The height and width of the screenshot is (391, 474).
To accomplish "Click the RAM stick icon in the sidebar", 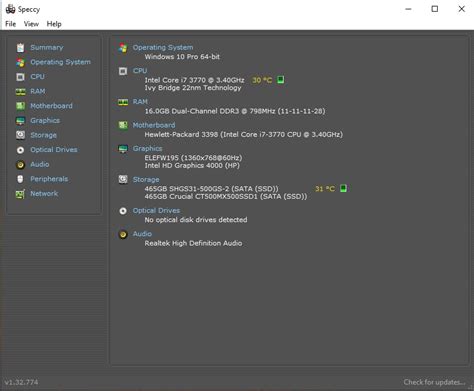I will [20, 92].
